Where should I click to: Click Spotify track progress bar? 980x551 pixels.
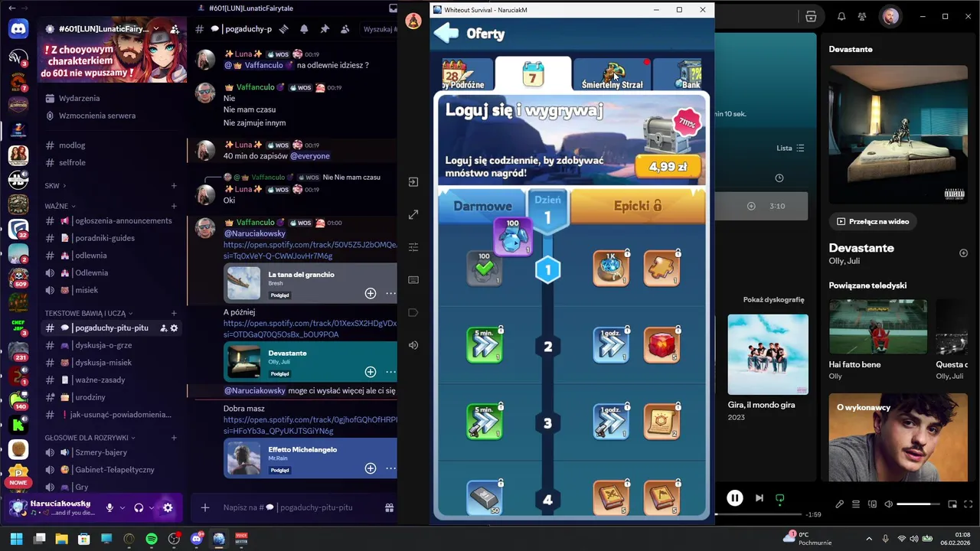coord(758,515)
